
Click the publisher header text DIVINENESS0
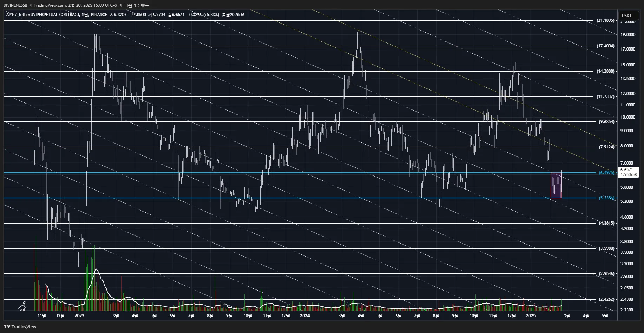click(15, 5)
